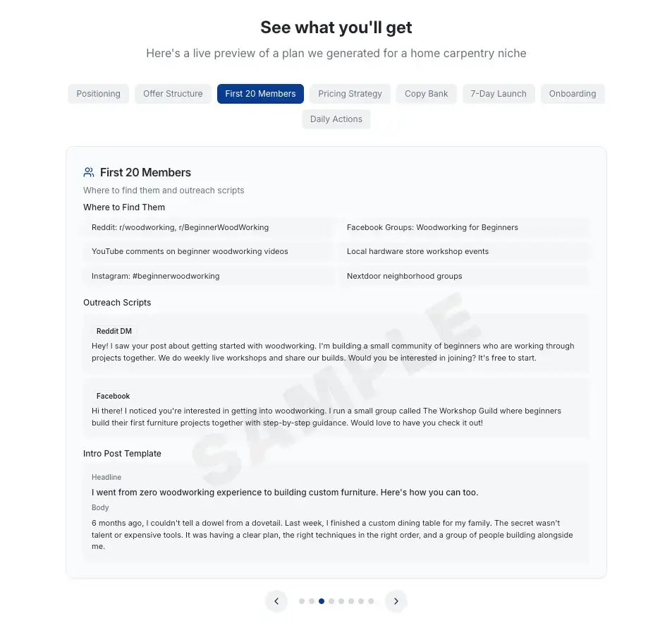The image size is (672, 628).
Task: Show the 7-Day Launch tab
Action: [x=499, y=94]
